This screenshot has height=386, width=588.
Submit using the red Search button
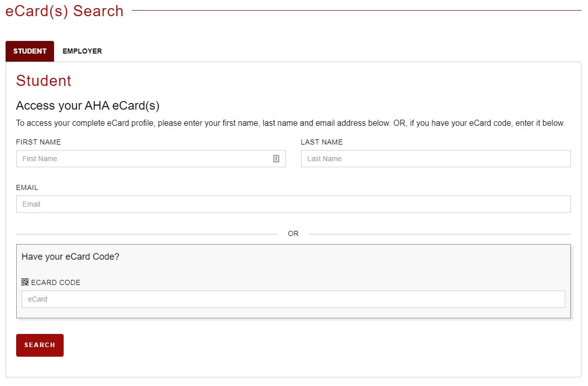point(40,345)
